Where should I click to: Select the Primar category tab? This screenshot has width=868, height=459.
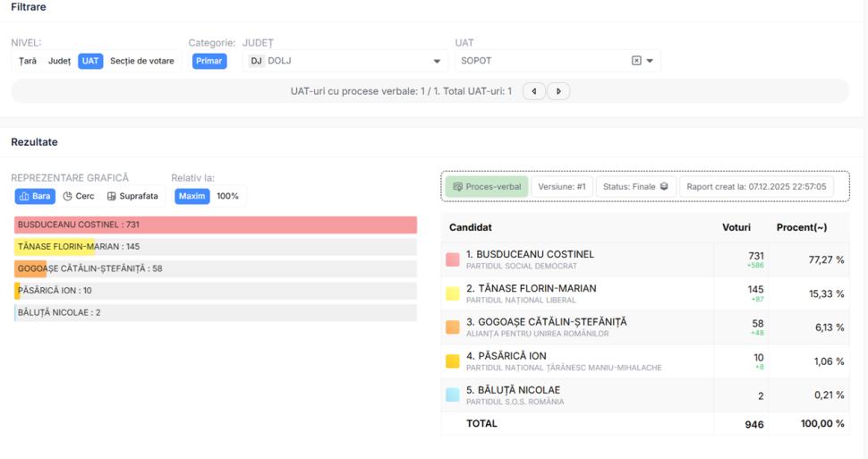click(x=209, y=61)
